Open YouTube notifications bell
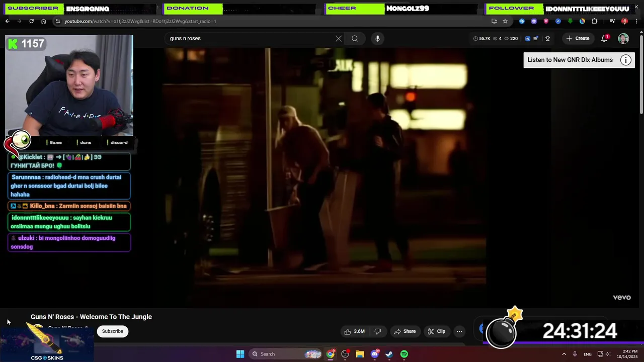 click(x=605, y=38)
